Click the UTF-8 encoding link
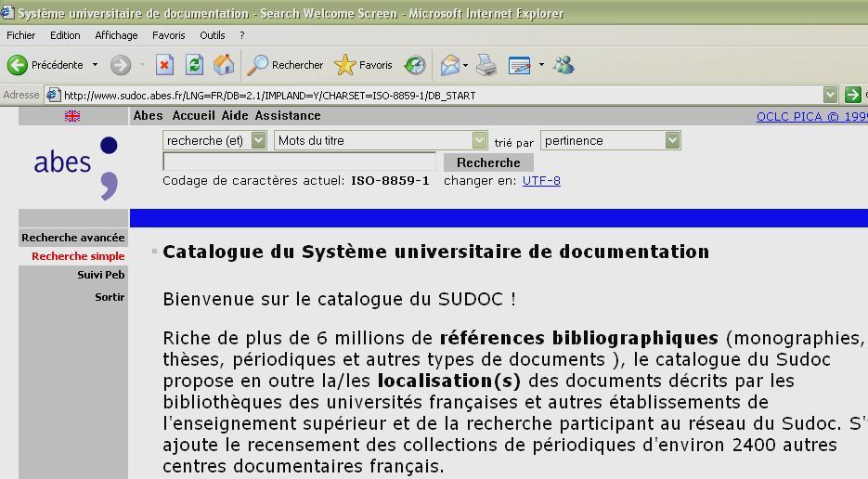Screen dimensions: 868x479 (541, 180)
